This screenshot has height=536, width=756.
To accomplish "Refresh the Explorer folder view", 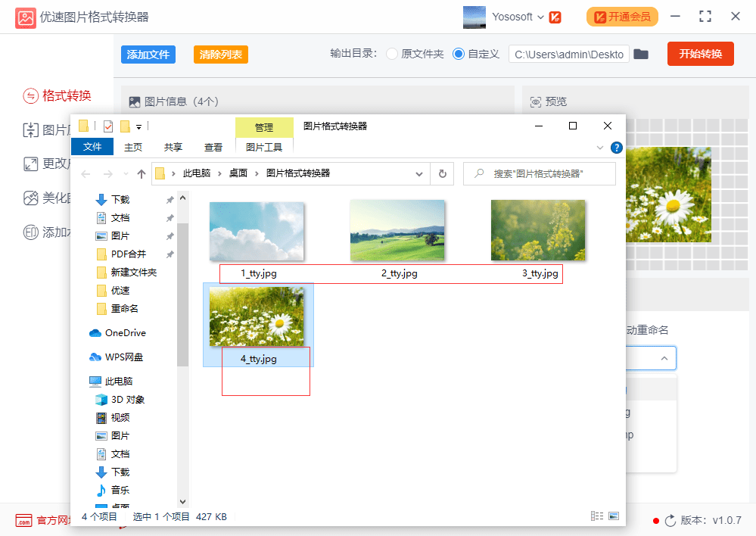I will click(x=443, y=173).
